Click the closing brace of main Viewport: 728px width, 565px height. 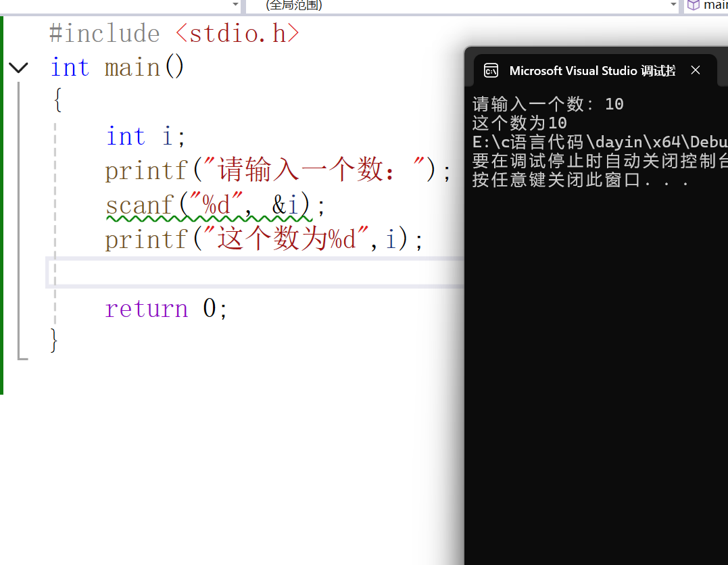[54, 341]
